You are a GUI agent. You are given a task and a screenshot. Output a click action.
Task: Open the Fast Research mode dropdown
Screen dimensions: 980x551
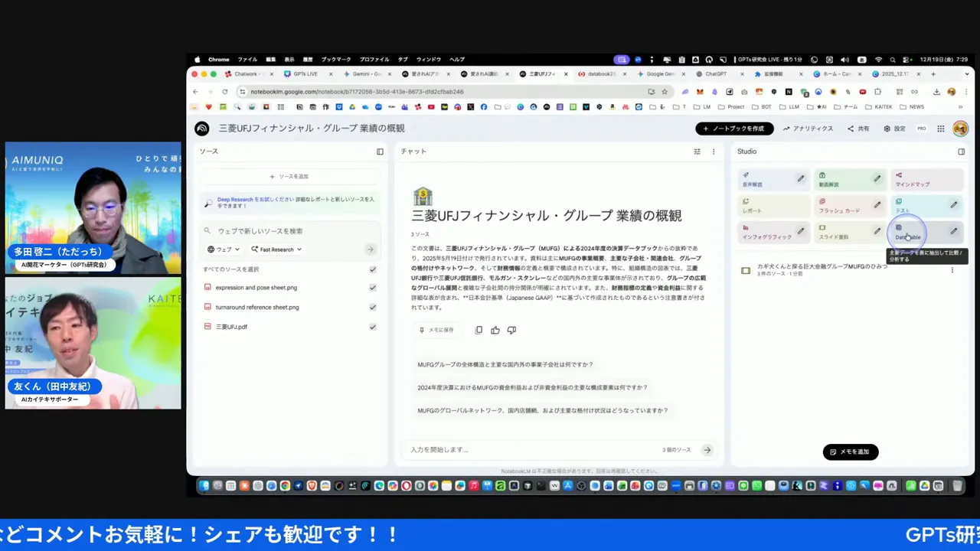pos(276,249)
